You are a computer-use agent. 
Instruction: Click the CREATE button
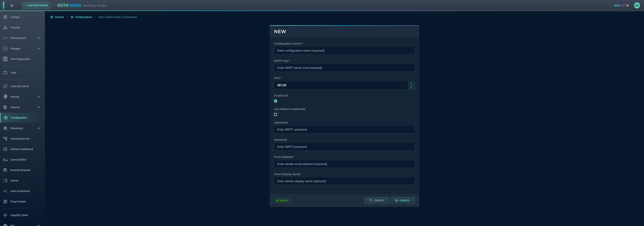pyautogui.click(x=376, y=200)
